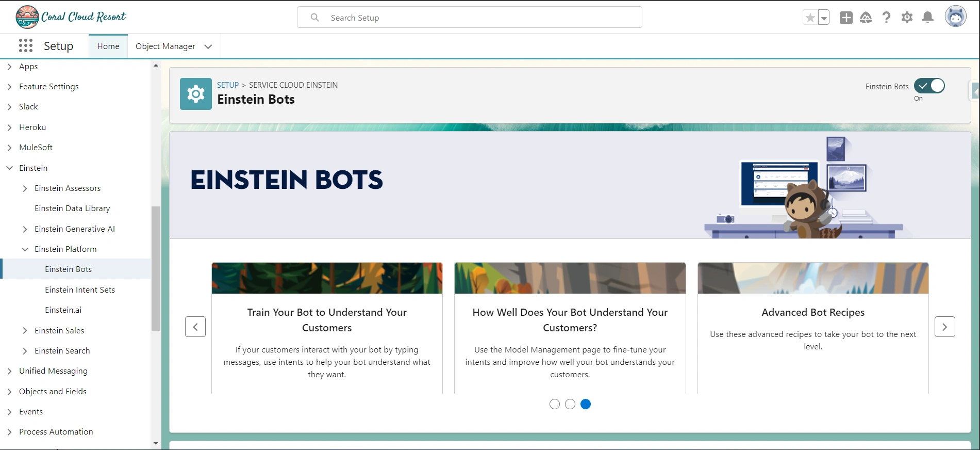Expand Einstein Sales
980x450 pixels.
click(25, 331)
